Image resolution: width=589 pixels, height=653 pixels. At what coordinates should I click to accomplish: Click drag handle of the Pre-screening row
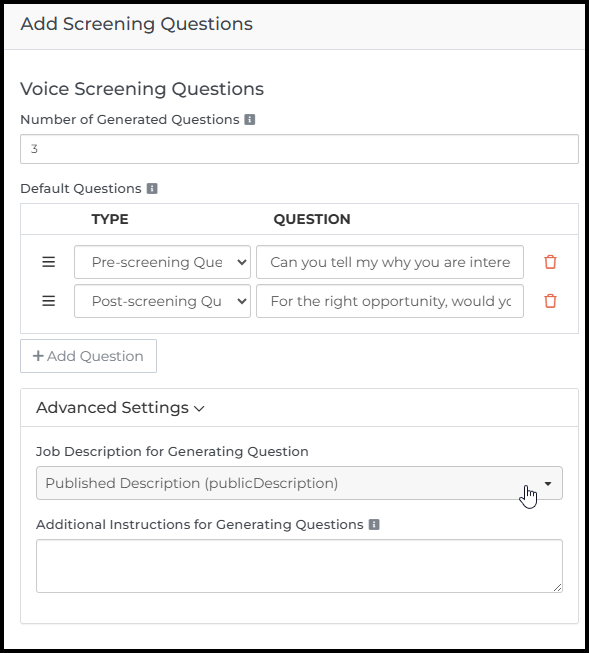pyautogui.click(x=49, y=262)
